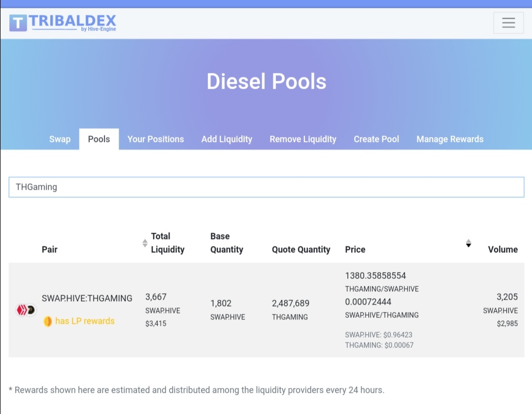Select the 3,205 volume value
Viewport: 532px width, 414px height.
pos(507,297)
